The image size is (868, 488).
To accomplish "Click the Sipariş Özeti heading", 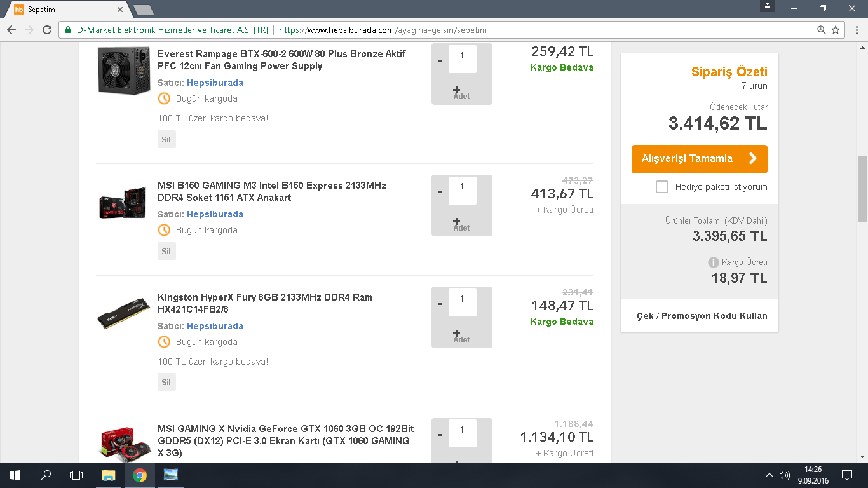I will [x=729, y=72].
